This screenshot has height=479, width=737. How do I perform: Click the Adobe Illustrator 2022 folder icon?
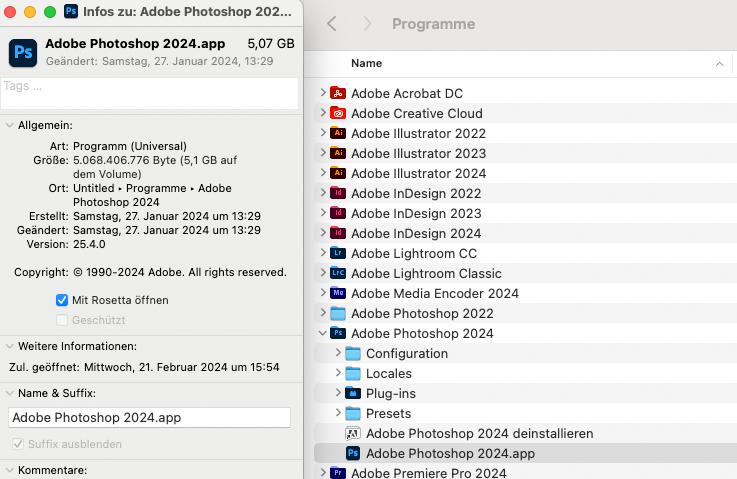(338, 133)
